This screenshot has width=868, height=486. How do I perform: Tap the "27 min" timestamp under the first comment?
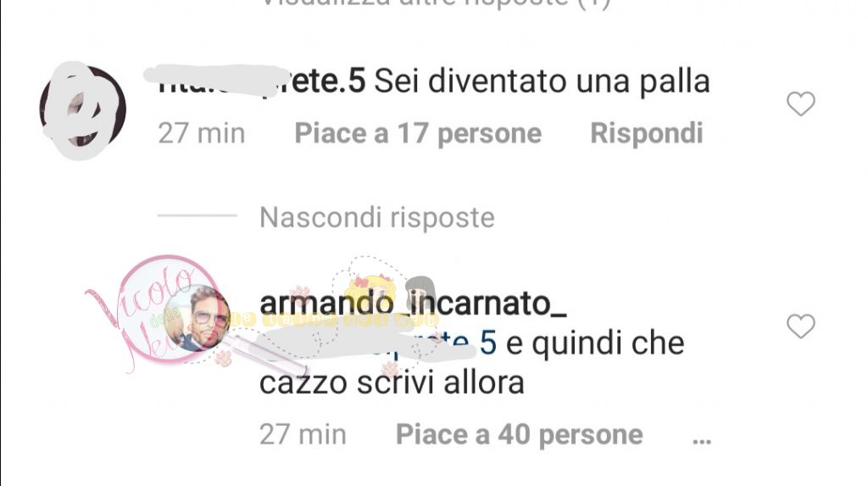(202, 133)
